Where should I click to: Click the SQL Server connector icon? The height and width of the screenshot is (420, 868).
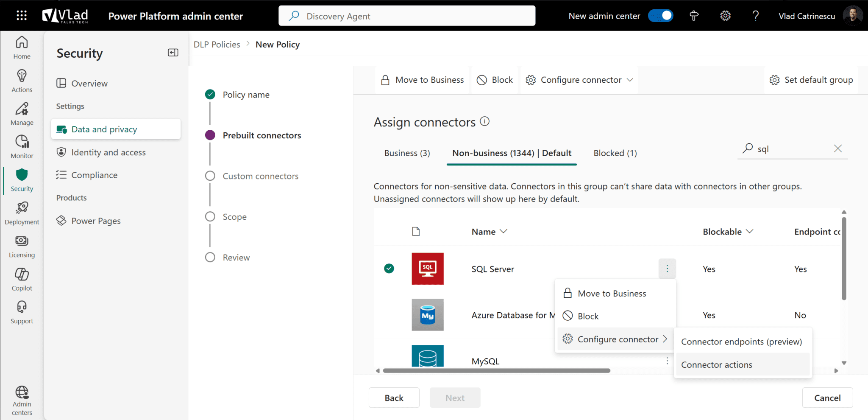[x=428, y=269]
